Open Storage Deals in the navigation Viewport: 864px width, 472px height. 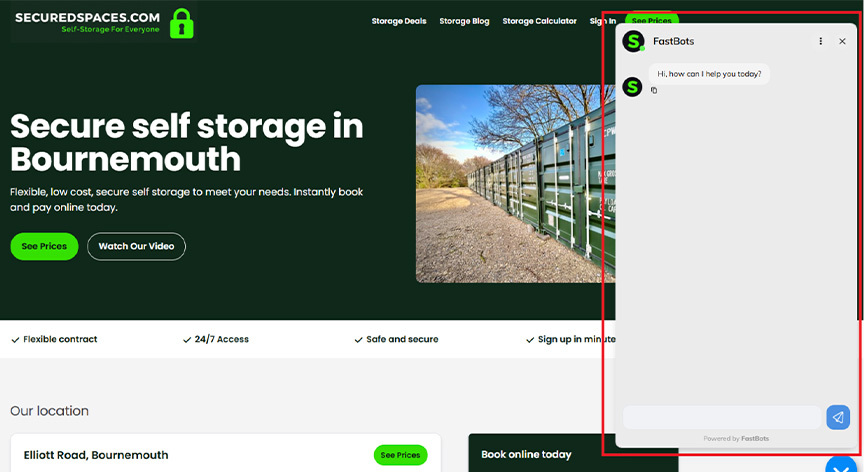pos(399,21)
